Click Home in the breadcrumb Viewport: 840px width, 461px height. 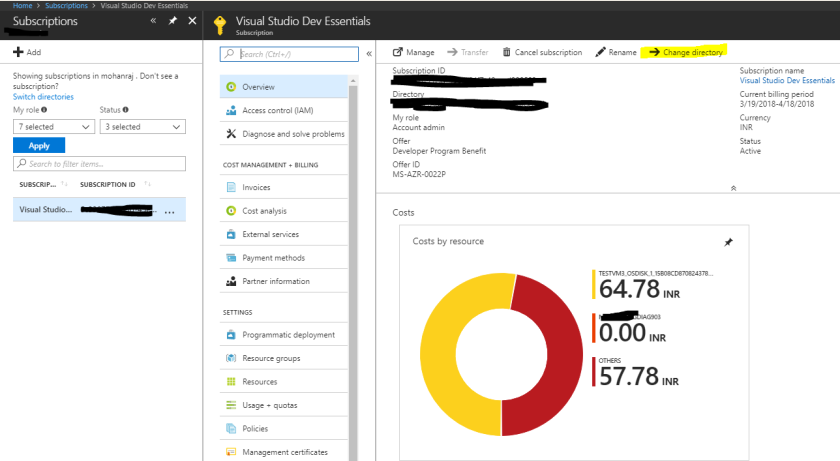click(22, 5)
